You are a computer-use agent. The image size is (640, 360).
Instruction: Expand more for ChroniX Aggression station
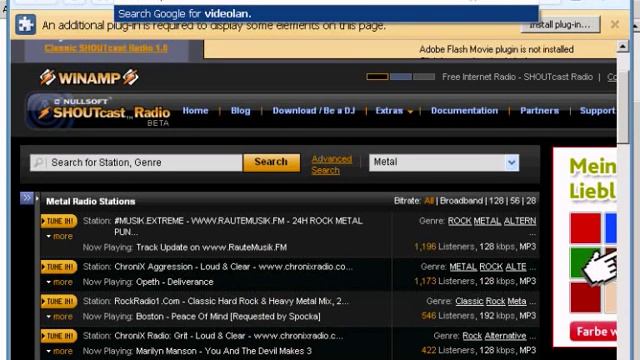pyautogui.click(x=60, y=282)
